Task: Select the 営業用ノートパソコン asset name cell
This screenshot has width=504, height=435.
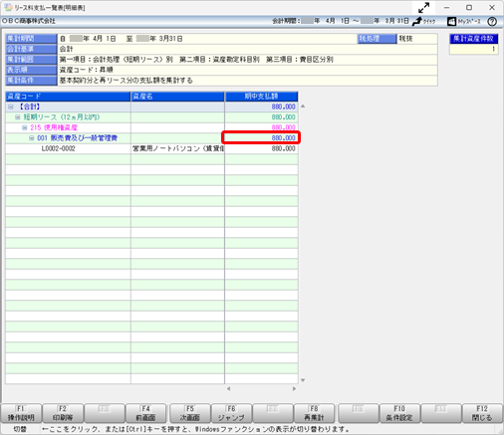Action: 177,148
